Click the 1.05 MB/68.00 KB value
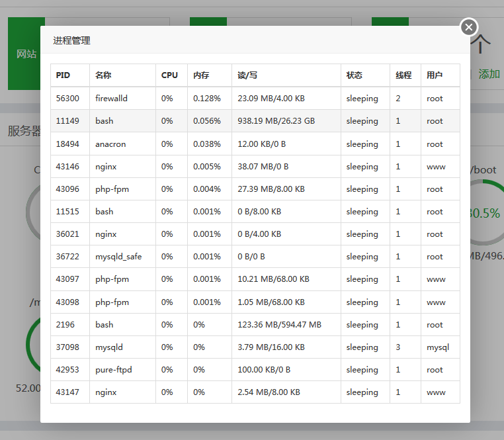The width and height of the screenshot is (504, 440). click(x=271, y=302)
